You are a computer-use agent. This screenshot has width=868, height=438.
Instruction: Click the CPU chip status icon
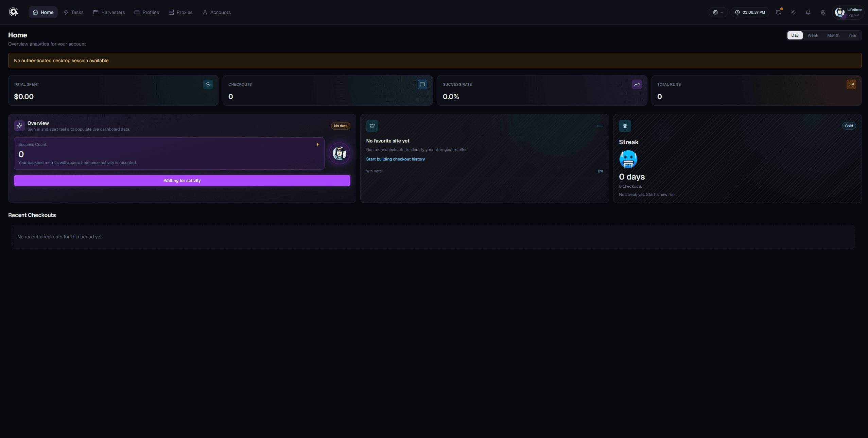716,12
